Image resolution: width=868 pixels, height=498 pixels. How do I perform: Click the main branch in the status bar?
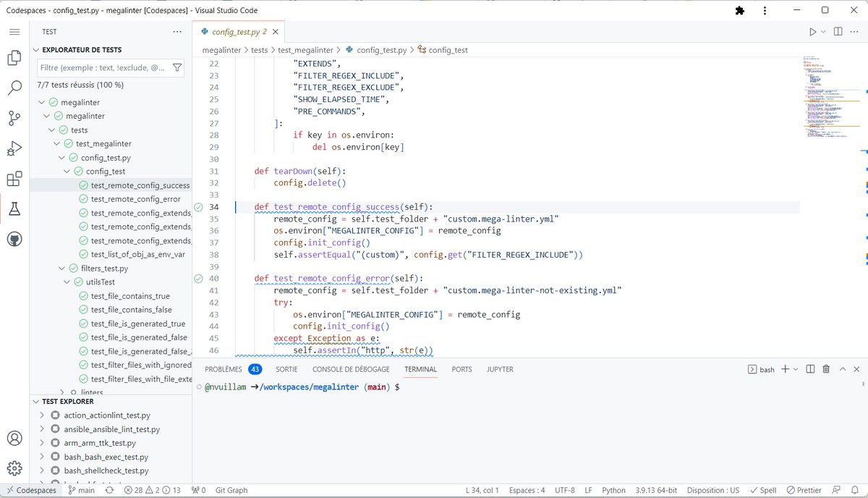coord(81,490)
